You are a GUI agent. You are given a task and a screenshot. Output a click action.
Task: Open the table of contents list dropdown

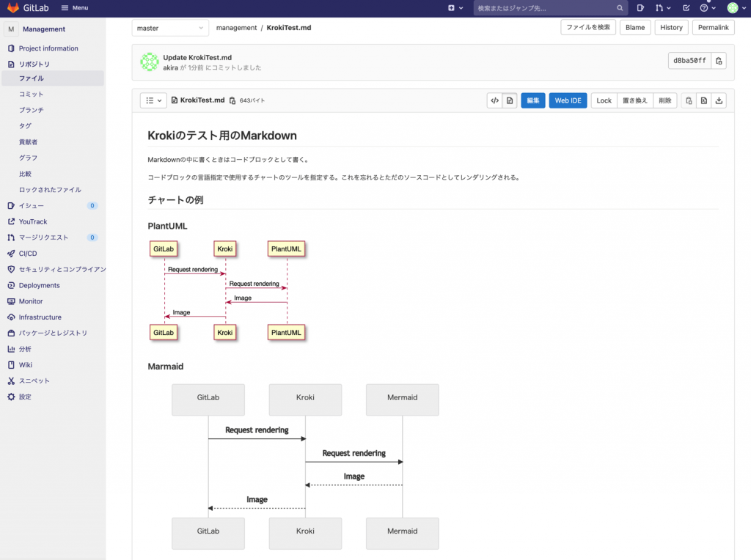point(153,100)
